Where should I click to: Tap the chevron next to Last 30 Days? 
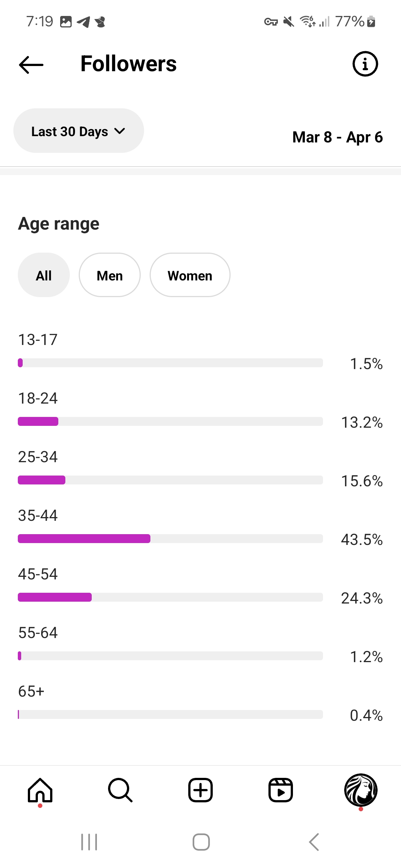120,131
